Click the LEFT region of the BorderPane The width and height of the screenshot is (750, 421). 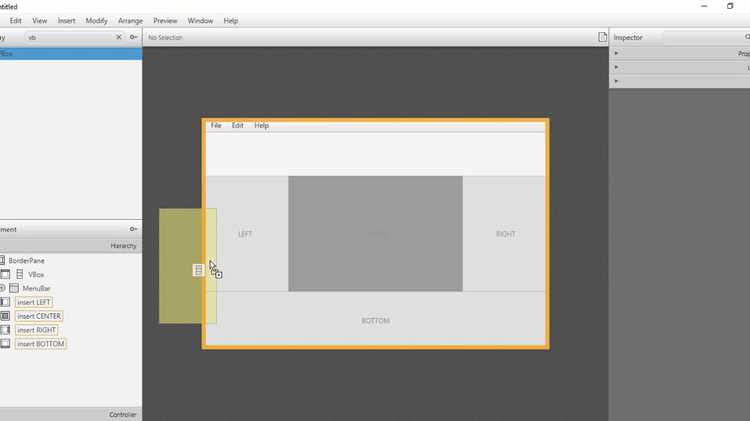[x=247, y=233]
